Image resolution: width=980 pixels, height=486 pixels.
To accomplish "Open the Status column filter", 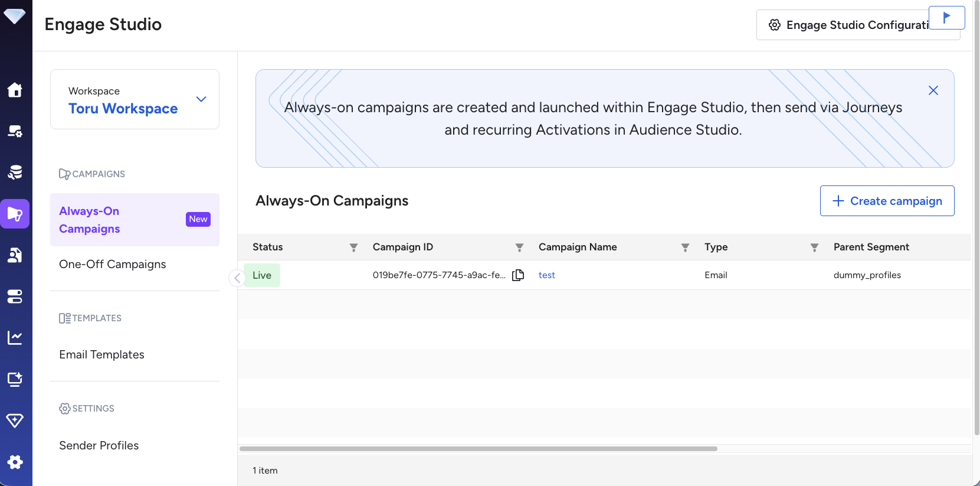I will (x=353, y=247).
